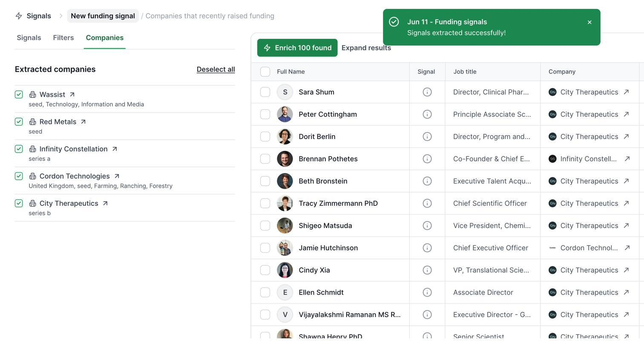This screenshot has height=346, width=644.
Task: Open Shigeo Matsuda's avatar
Action: tap(285, 226)
